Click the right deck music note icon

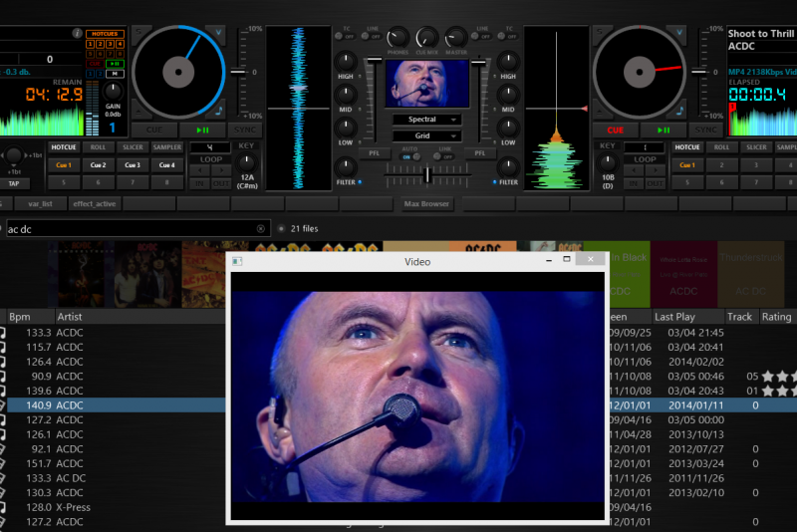[679, 111]
